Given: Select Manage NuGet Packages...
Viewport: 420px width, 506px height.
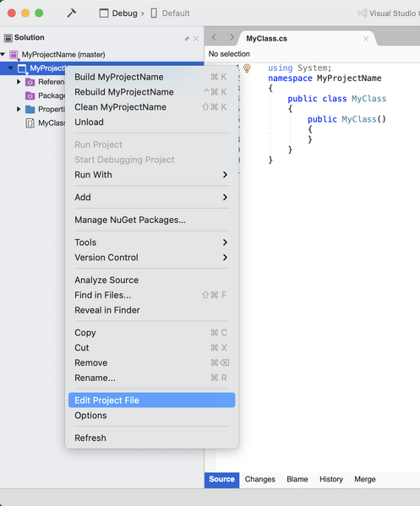Looking at the screenshot, I should pyautogui.click(x=152, y=220).
